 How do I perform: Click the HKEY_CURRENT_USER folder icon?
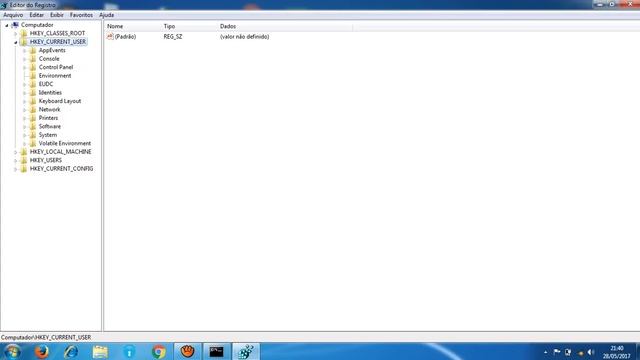coord(24,42)
